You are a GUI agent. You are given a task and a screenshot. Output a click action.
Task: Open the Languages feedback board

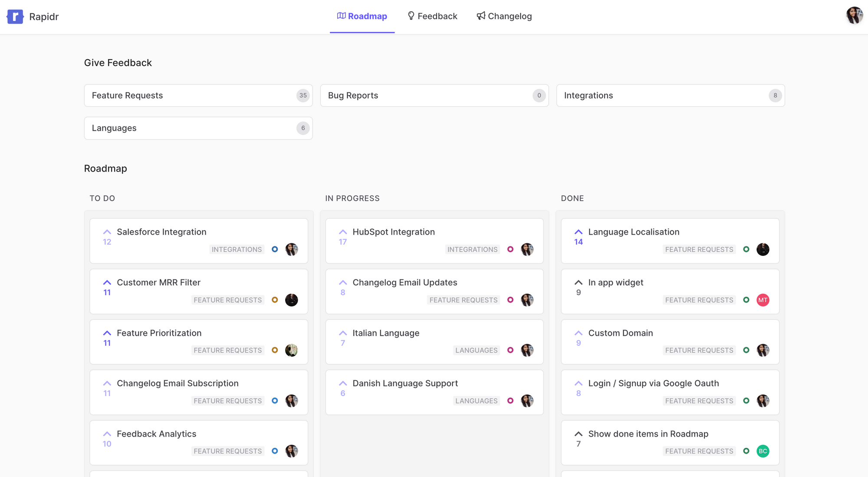198,128
